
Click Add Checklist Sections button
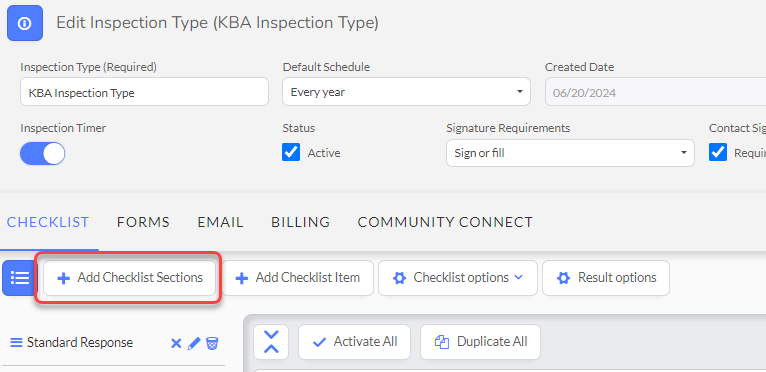pyautogui.click(x=129, y=278)
